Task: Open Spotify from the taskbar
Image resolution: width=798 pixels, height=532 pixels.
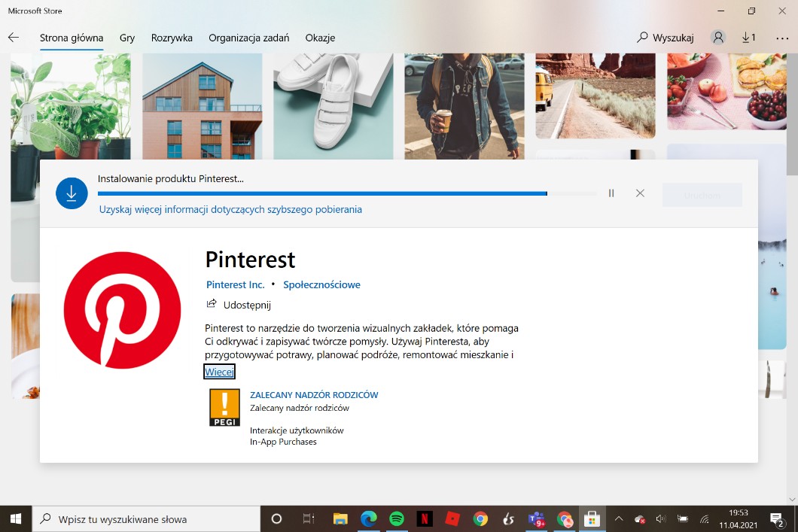Action: pyautogui.click(x=397, y=518)
